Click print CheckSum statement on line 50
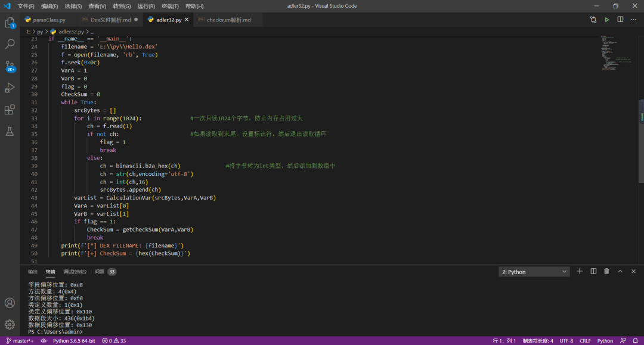The image size is (644, 345). (126, 253)
